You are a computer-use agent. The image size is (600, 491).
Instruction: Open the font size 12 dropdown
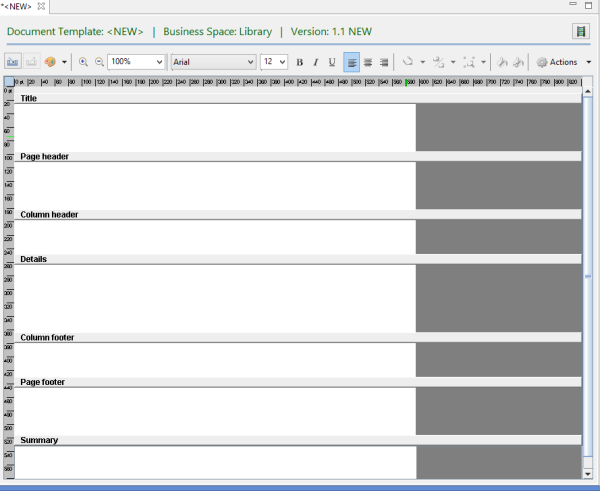(x=282, y=62)
